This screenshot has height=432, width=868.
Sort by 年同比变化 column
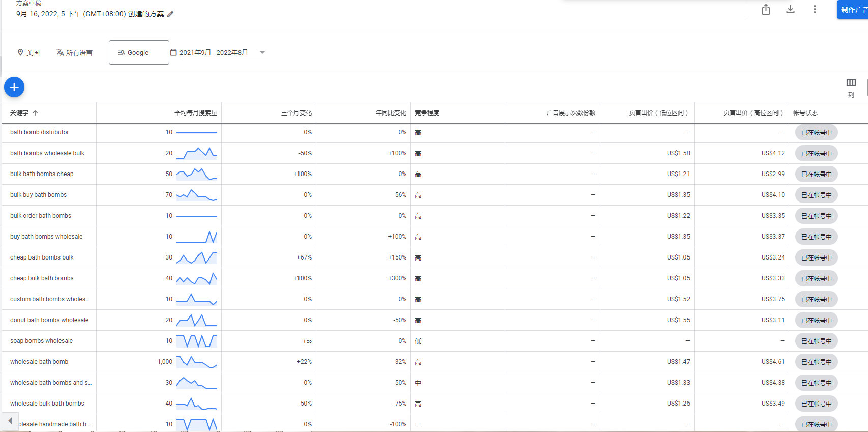(391, 113)
